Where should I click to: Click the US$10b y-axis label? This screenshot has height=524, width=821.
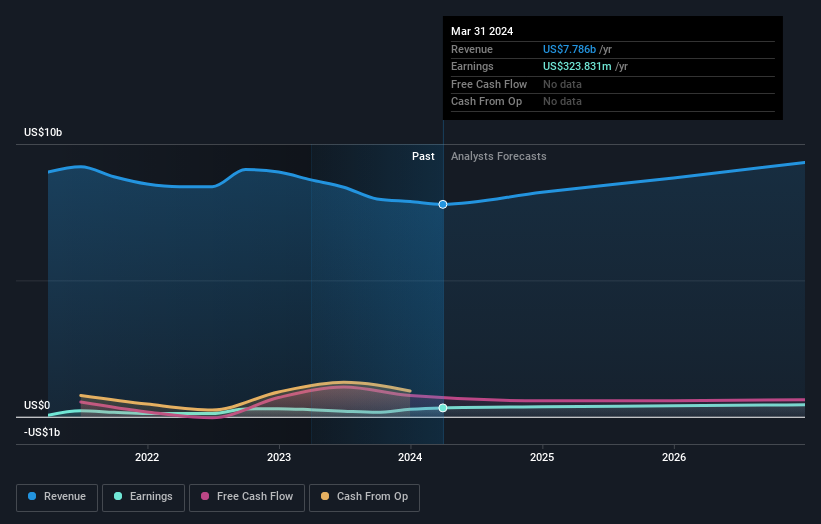coord(43,132)
